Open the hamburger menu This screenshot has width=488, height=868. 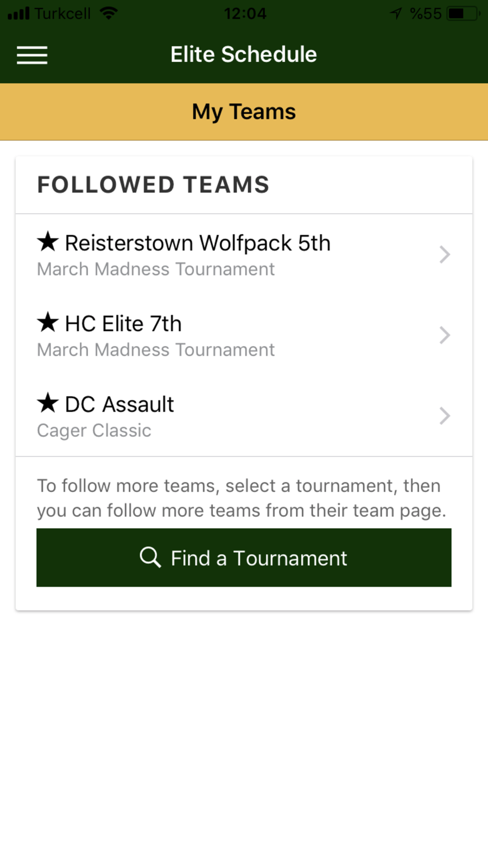32,55
